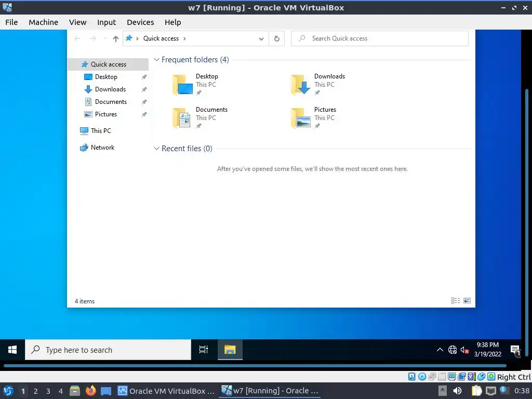Open the Input menu
This screenshot has width=532, height=399.
107,22
